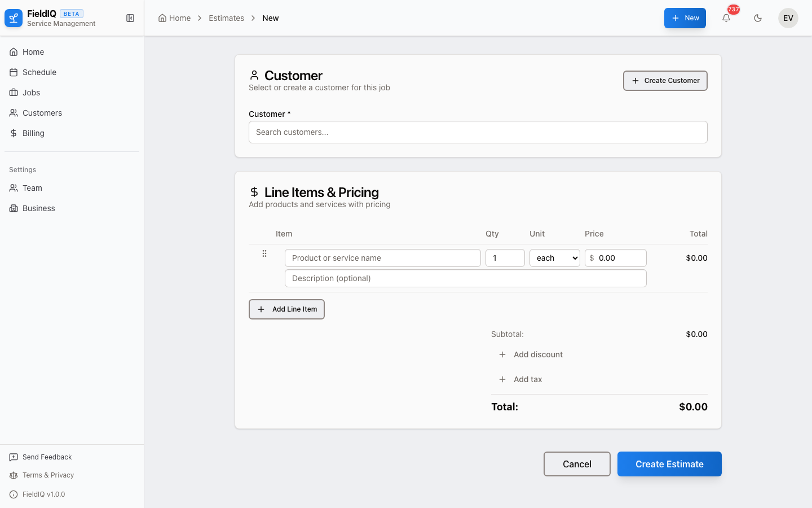Go to Home via the breadcrumb
Screen dimensions: 812x508
click(174, 18)
